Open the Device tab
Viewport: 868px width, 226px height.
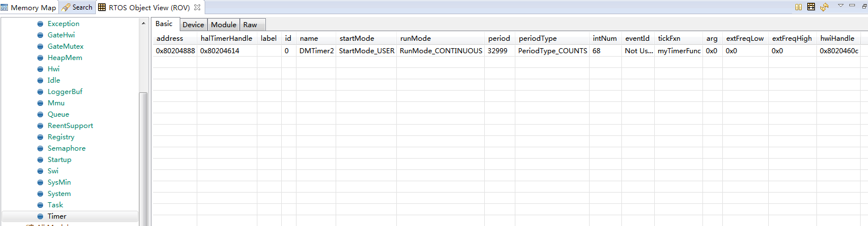tap(193, 24)
